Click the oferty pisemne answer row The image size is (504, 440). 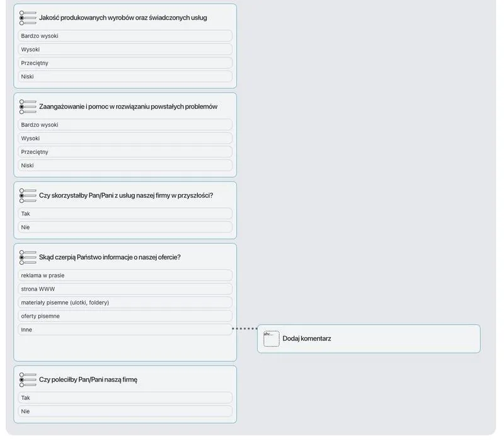(x=124, y=316)
